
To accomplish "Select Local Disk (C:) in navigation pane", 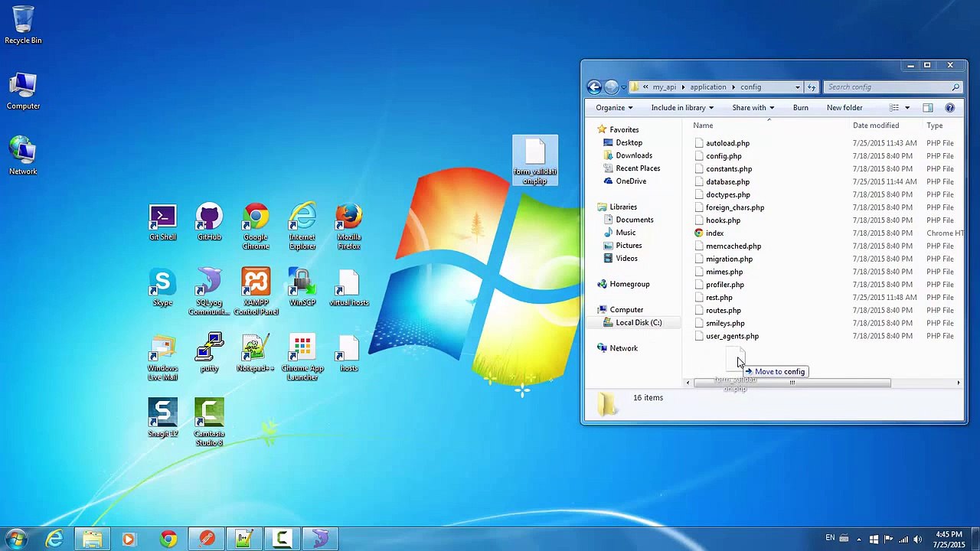I will [639, 323].
